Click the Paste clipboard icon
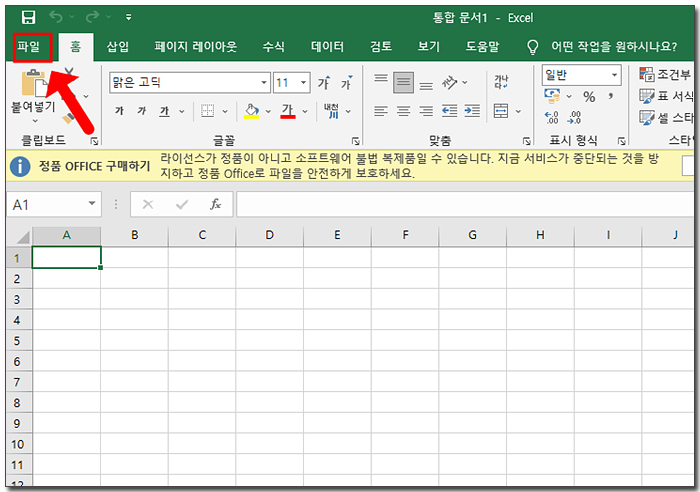 point(33,83)
